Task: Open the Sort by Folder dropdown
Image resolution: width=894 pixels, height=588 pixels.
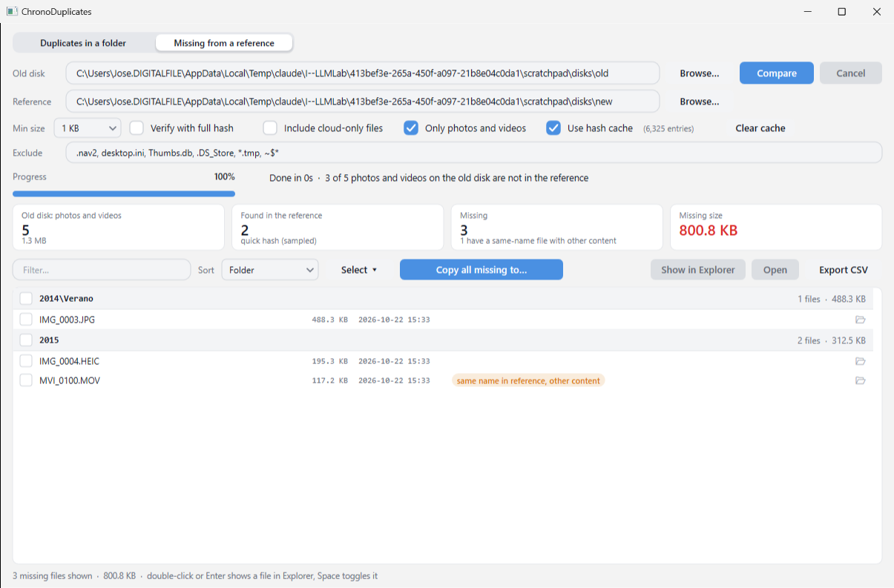Action: (270, 270)
